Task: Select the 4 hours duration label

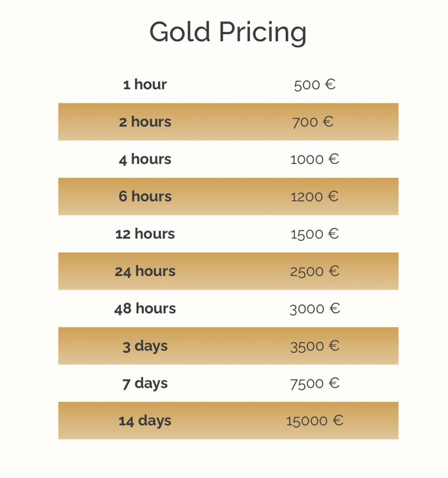Action: tap(145, 159)
